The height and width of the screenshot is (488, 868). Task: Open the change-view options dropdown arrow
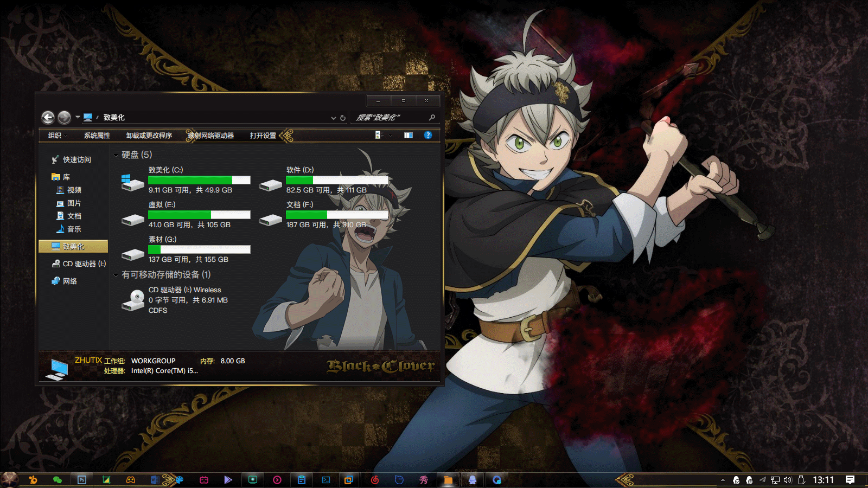pyautogui.click(x=390, y=135)
